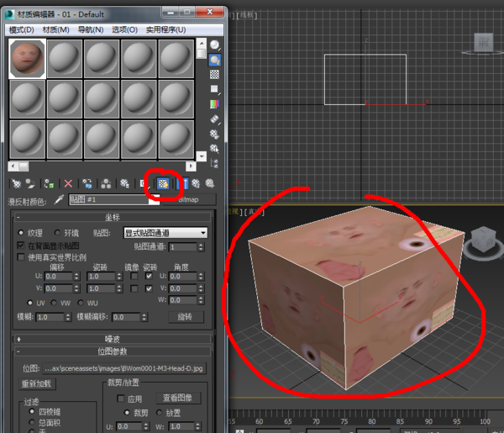The height and width of the screenshot is (433, 504).
Task: Uncheck 在背面显示贴图 checkbox
Action: pos(21,246)
